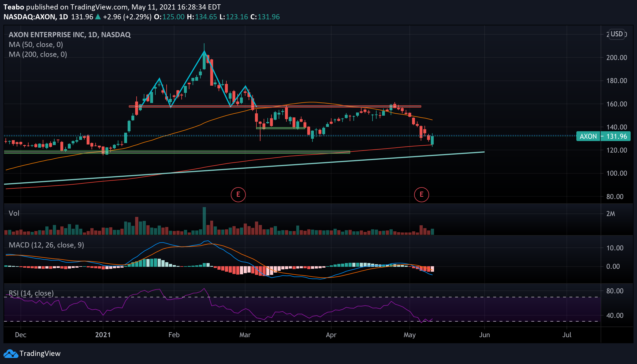Click the green up-triangle change indicator
637x364 pixels.
coord(98,17)
